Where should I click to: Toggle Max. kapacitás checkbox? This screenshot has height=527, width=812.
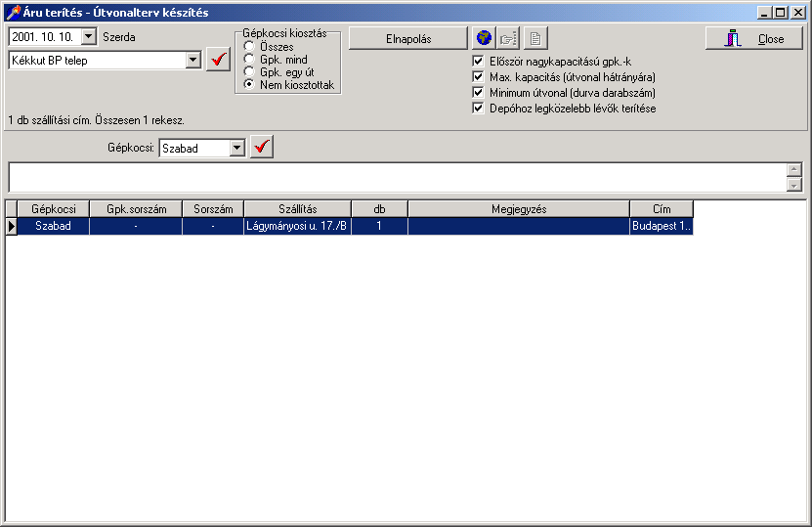[478, 77]
